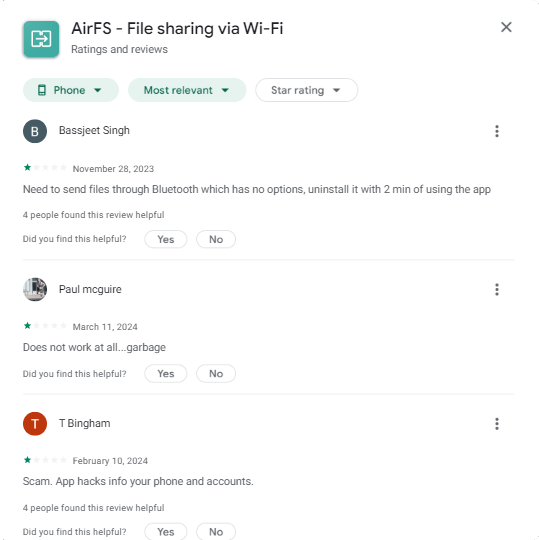Image resolution: width=539 pixels, height=540 pixels.
Task: Select Yes for T Bingham's review
Action: pos(166,532)
